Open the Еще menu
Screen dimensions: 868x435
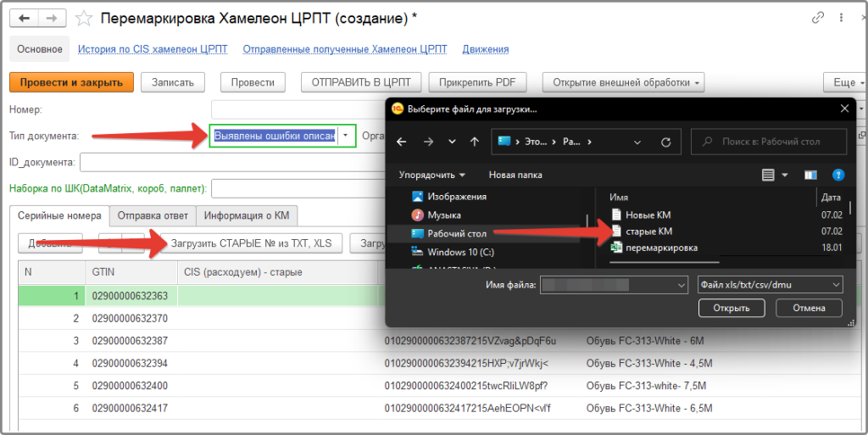tap(845, 82)
